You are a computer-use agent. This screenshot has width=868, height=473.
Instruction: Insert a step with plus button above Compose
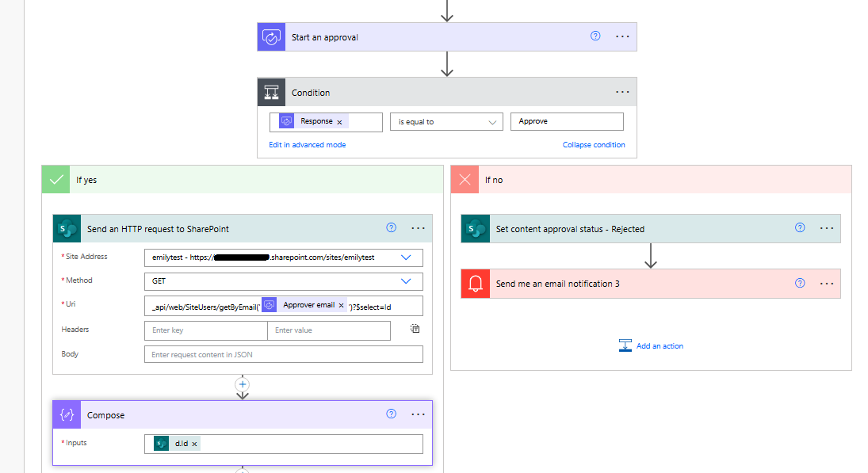click(x=243, y=384)
